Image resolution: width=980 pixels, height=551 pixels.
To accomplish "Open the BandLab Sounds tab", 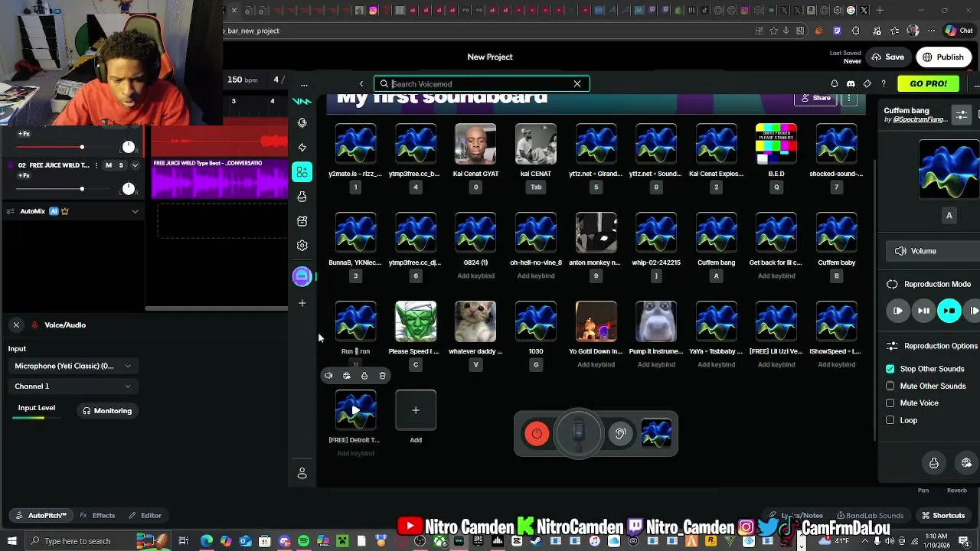I will click(871, 516).
